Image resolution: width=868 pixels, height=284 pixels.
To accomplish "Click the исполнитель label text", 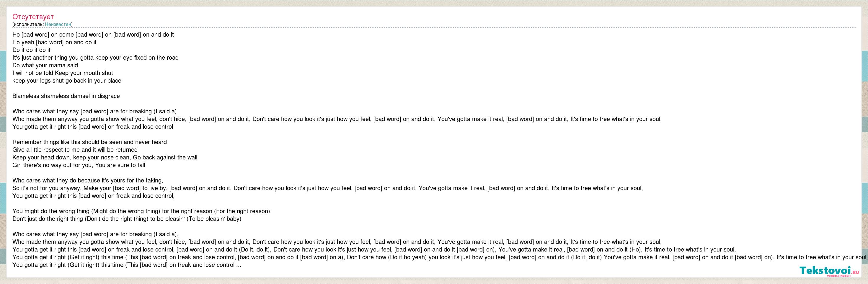I will click(28, 24).
